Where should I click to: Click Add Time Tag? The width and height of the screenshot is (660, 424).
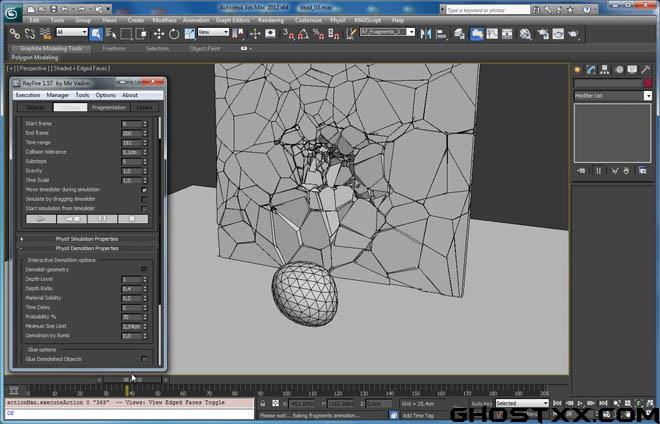point(418,416)
